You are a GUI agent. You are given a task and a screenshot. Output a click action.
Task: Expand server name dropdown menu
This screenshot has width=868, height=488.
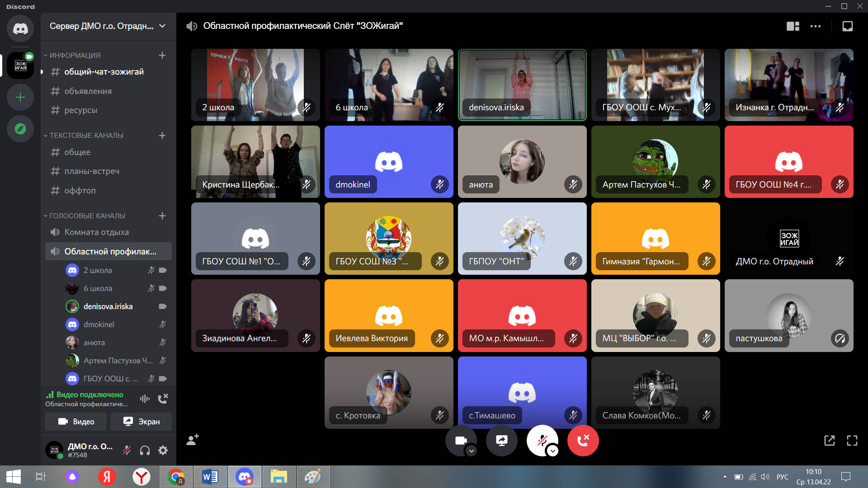click(162, 26)
